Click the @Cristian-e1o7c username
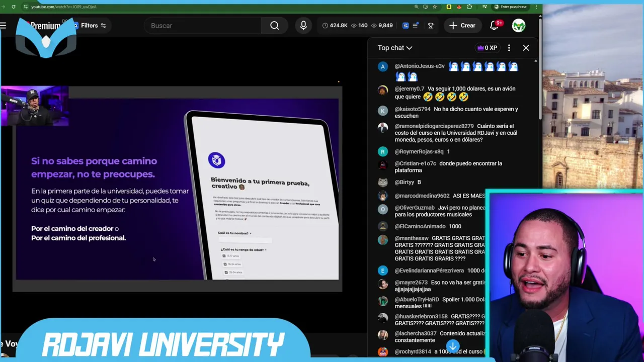The width and height of the screenshot is (644, 362). click(x=415, y=163)
